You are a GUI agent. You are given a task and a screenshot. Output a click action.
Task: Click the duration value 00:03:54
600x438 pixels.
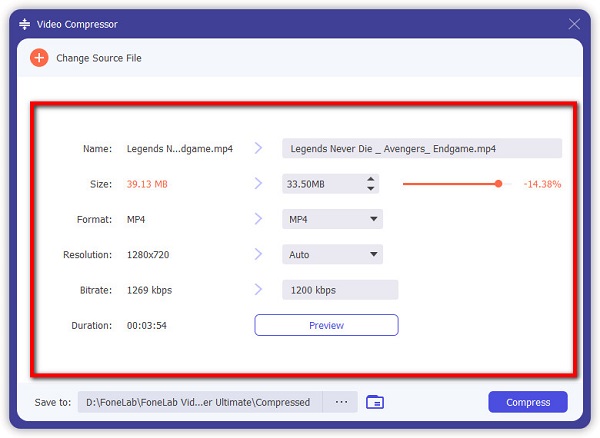coord(147,326)
